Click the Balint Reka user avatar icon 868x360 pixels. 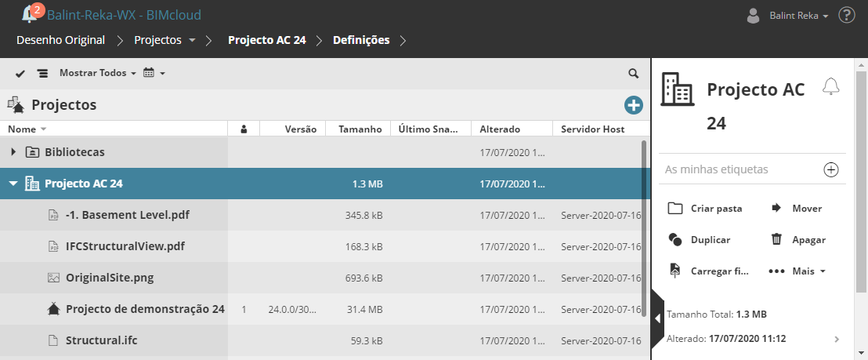(753, 16)
